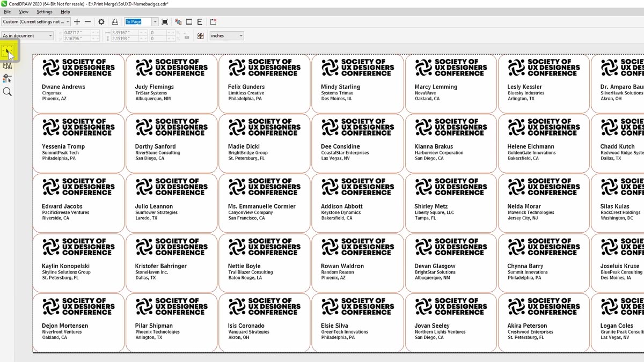
Task: Toggle Enable Color Separations
Action: [x=178, y=22]
